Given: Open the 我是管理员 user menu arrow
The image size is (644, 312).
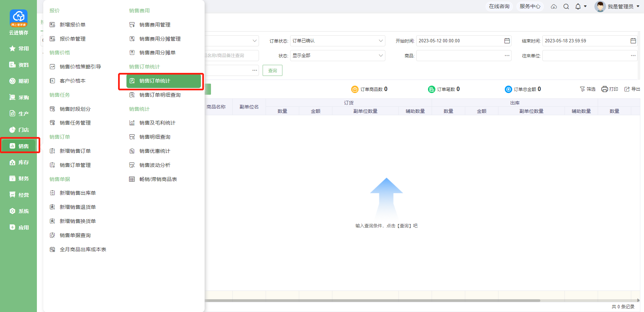Looking at the screenshot, I should pos(638,6).
